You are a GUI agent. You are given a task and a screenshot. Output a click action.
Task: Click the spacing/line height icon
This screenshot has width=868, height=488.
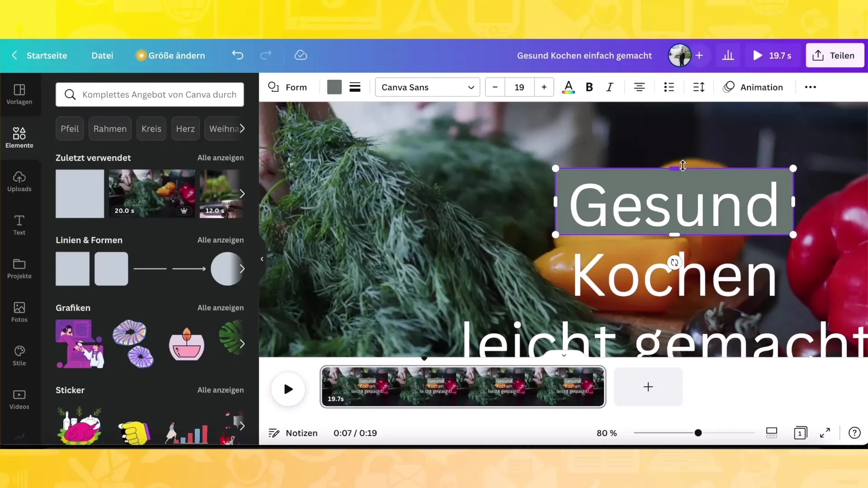point(698,87)
